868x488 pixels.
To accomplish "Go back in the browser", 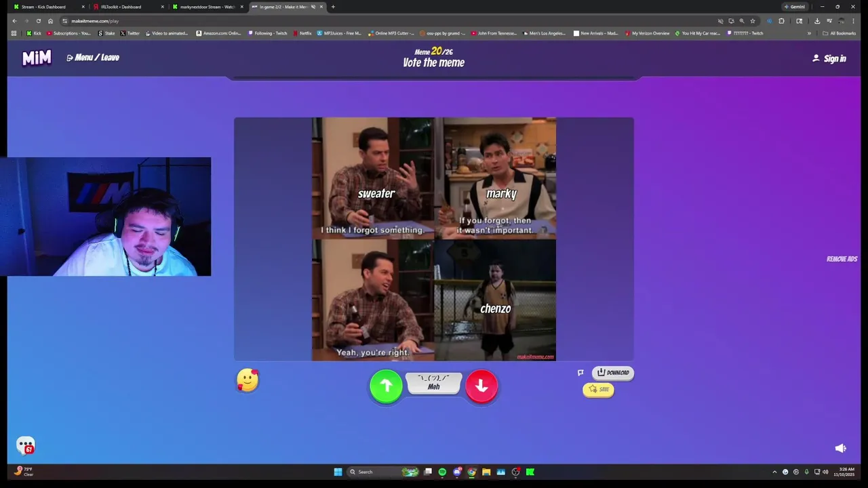I will coord(14,21).
